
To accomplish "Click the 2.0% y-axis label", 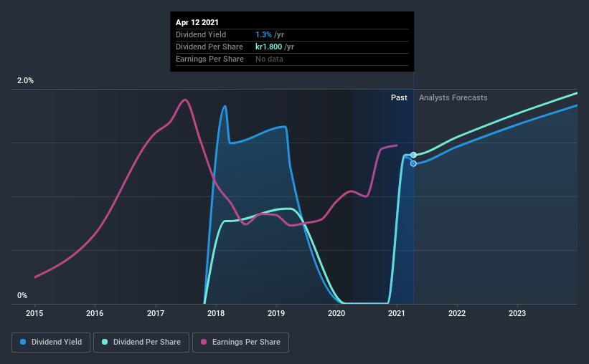I will point(25,81).
